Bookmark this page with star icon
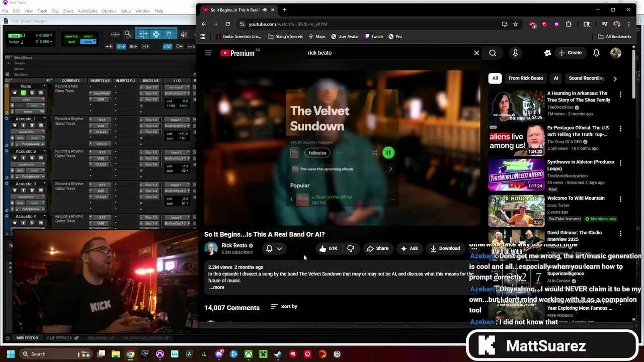This screenshot has height=362, width=644. click(x=515, y=24)
